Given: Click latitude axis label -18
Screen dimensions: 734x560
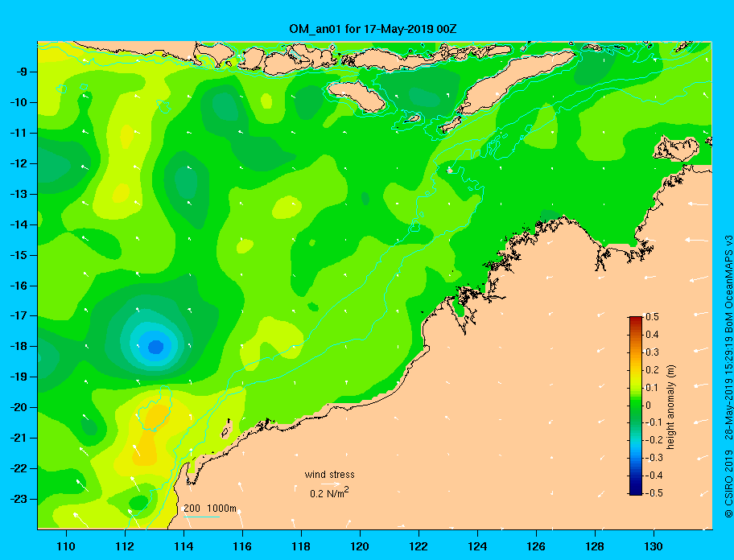Looking at the screenshot, I should point(18,346).
